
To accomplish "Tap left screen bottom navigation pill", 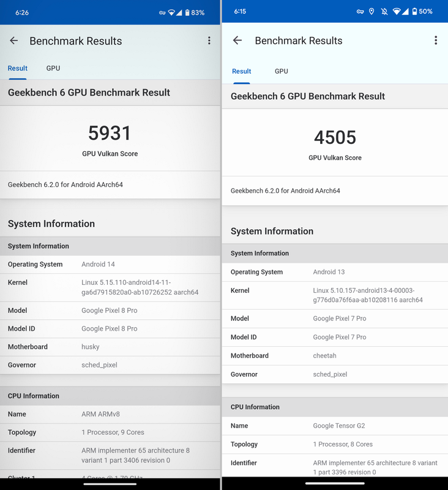I will [x=110, y=484].
